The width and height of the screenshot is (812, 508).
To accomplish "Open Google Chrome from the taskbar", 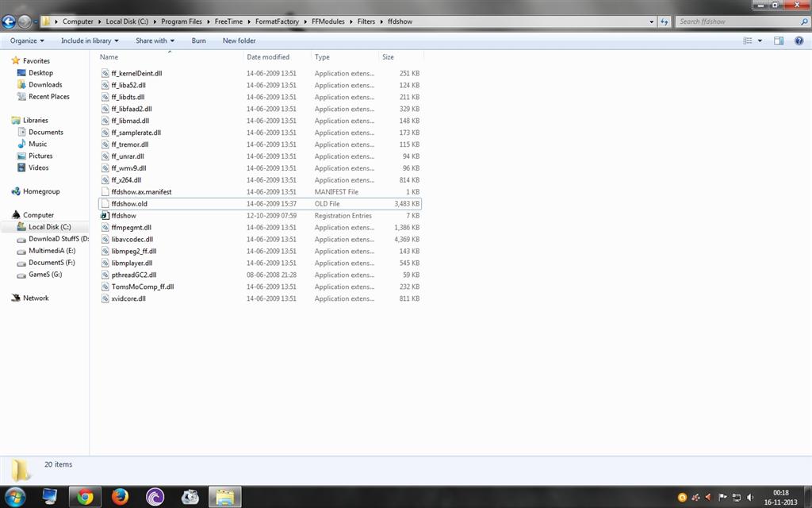I will (x=85, y=497).
